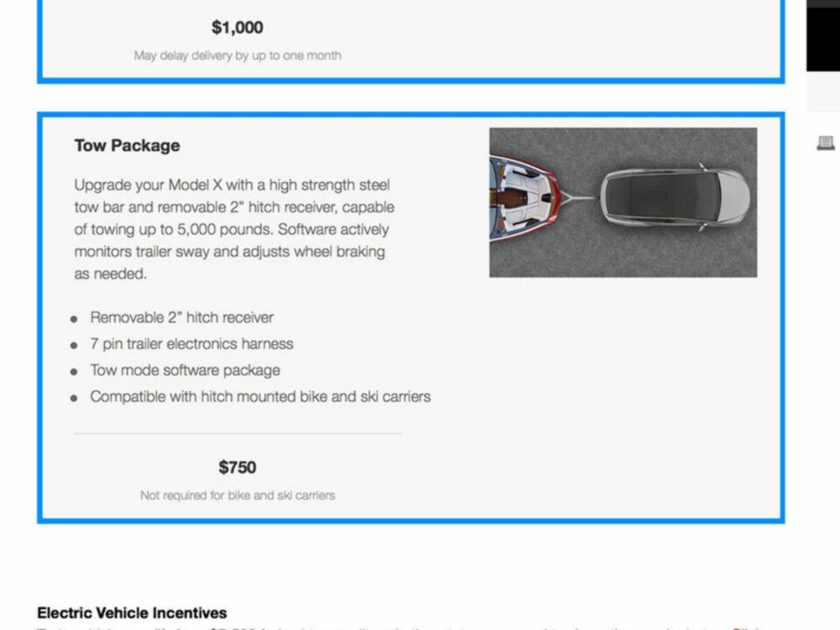This screenshot has height=630, width=840.
Task: Click the Tow Package description paragraph
Action: tap(234, 229)
